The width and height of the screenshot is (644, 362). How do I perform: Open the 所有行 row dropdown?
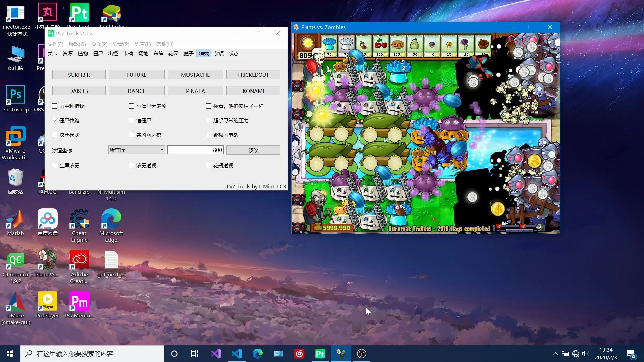coord(137,150)
